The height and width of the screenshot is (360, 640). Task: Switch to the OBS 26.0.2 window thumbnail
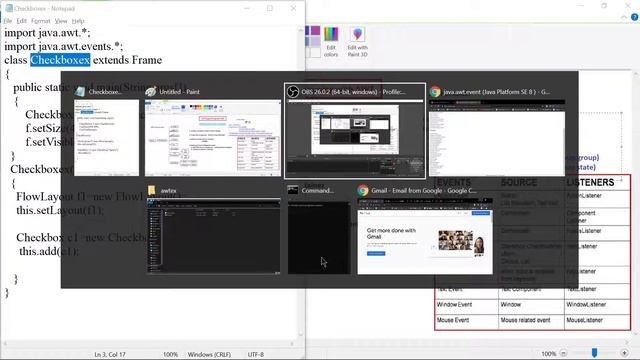[x=355, y=138]
